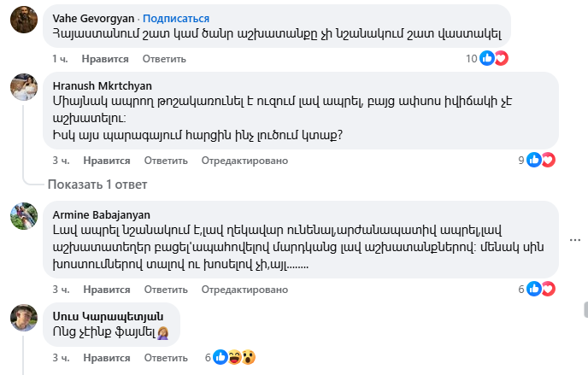Open Armine Babajanyan's profile avatar
Viewport: 588px width, 375px height.
(23, 216)
